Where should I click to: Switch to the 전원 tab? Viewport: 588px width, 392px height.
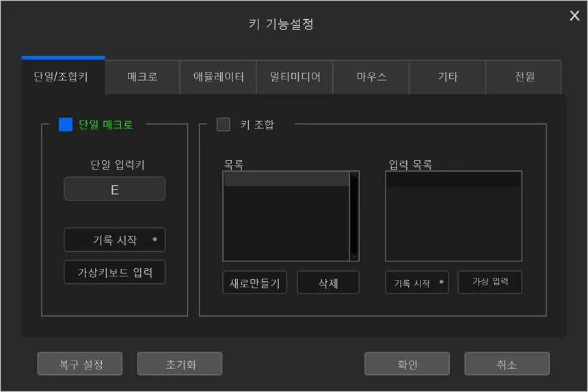[524, 77]
